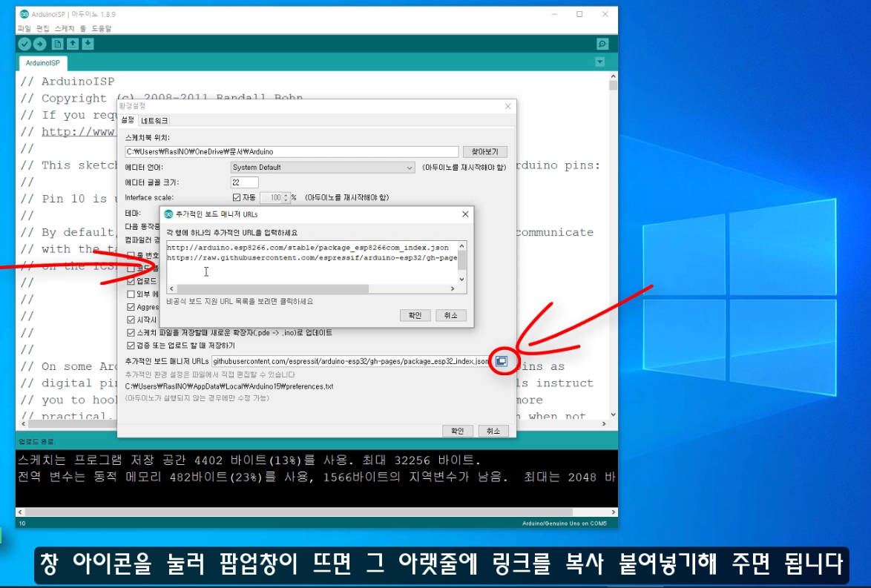This screenshot has width=871, height=588.
Task: Click the edit URLs window icon beside the field
Action: coord(501,361)
